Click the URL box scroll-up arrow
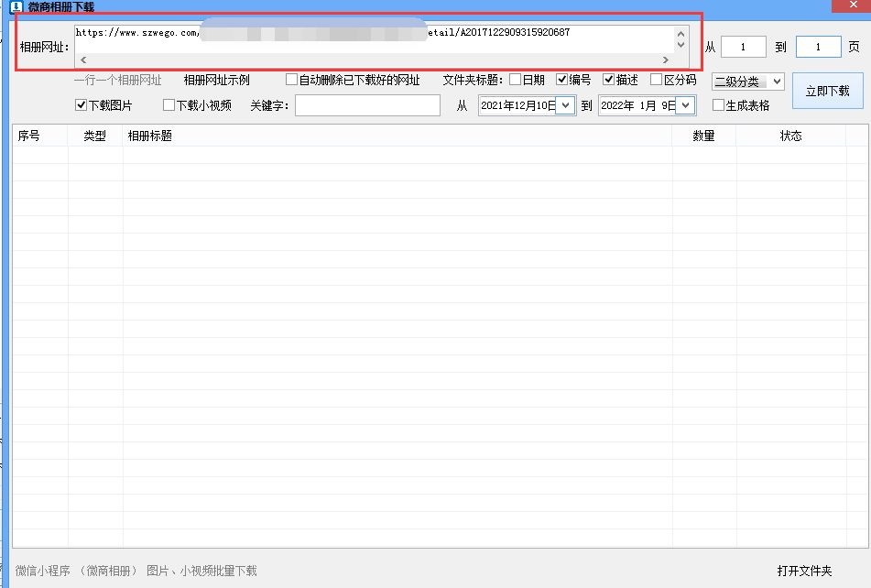Image resolution: width=871 pixels, height=588 pixels. [680, 34]
